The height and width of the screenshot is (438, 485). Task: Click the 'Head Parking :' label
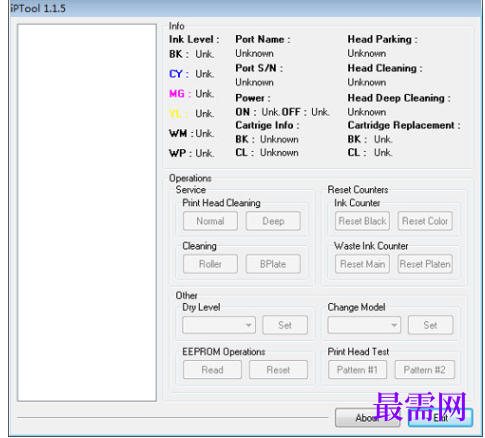[382, 39]
